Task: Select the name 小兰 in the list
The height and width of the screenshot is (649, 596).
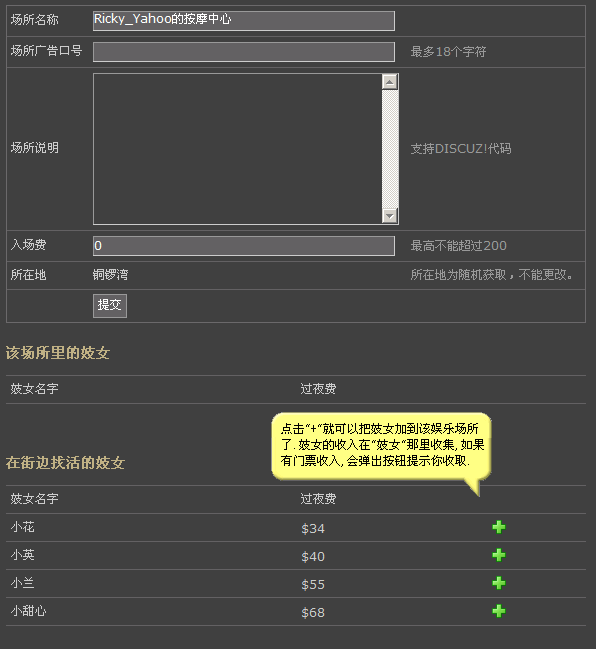Action: (x=23, y=583)
